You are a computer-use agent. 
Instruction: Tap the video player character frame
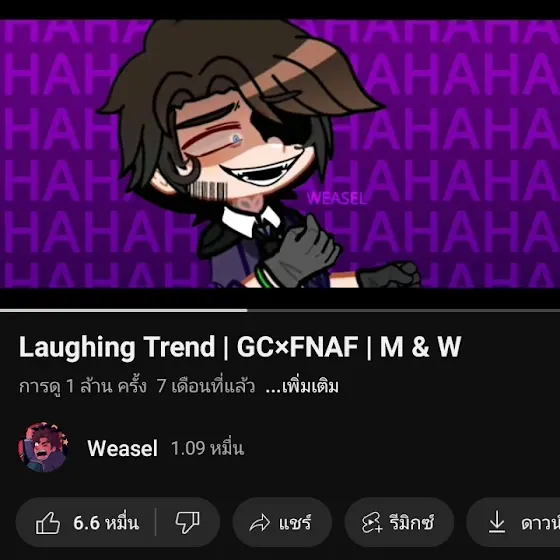pos(280,154)
